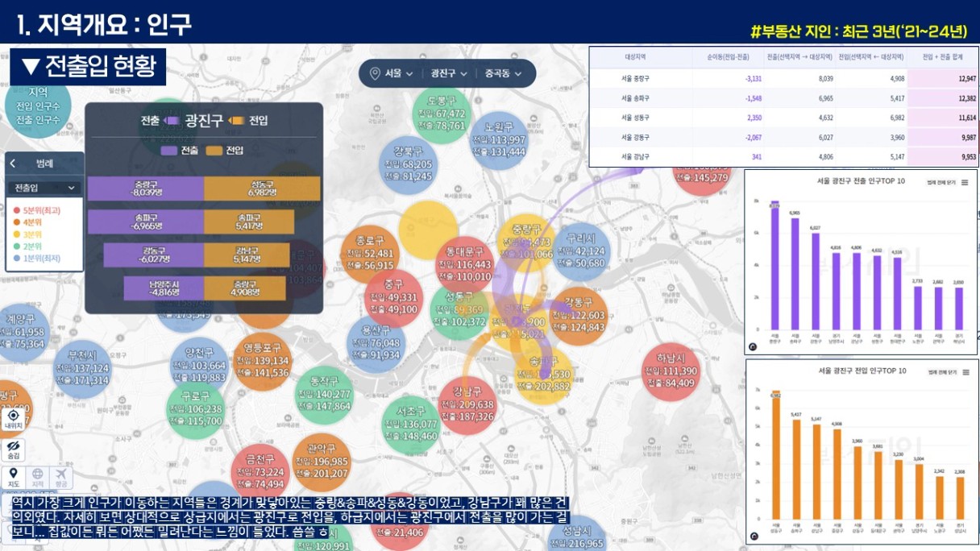Image resolution: width=980 pixels, height=551 pixels.
Task: Open the 서울 city dropdown
Action: coord(399,73)
